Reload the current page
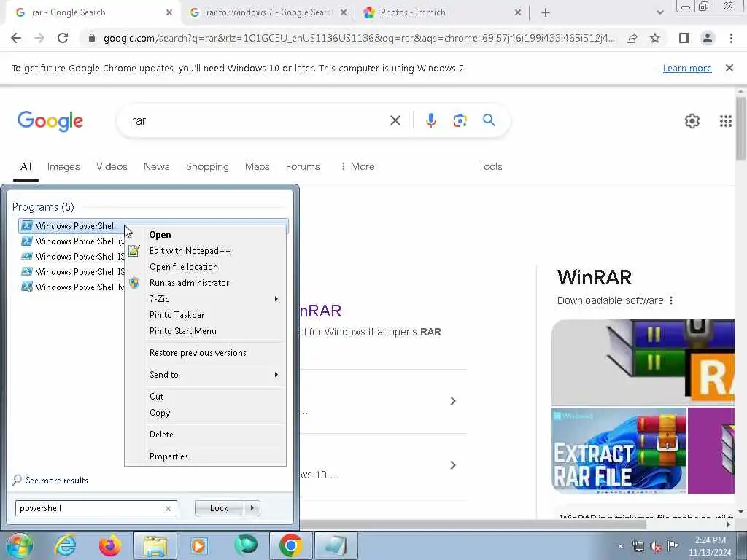 (63, 38)
